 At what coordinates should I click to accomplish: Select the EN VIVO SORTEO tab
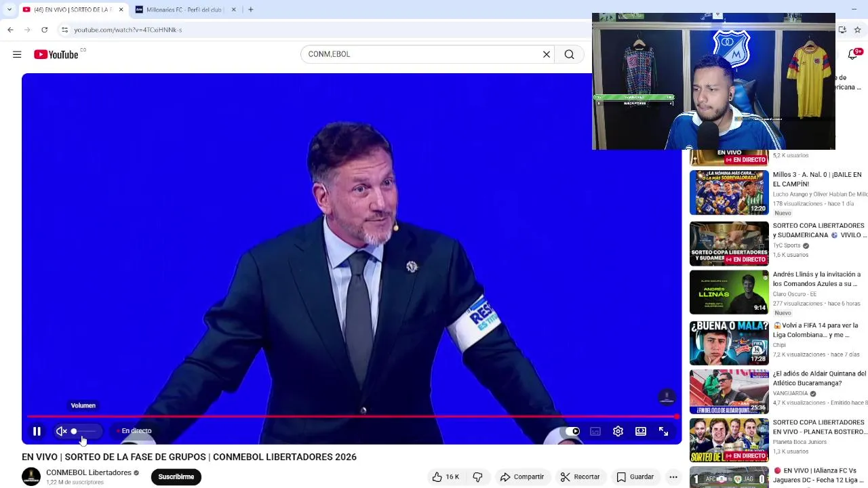68,9
